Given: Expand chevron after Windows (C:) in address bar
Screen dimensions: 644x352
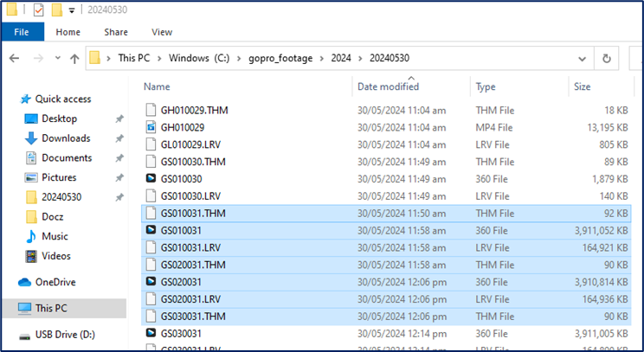Looking at the screenshot, I should [239, 59].
